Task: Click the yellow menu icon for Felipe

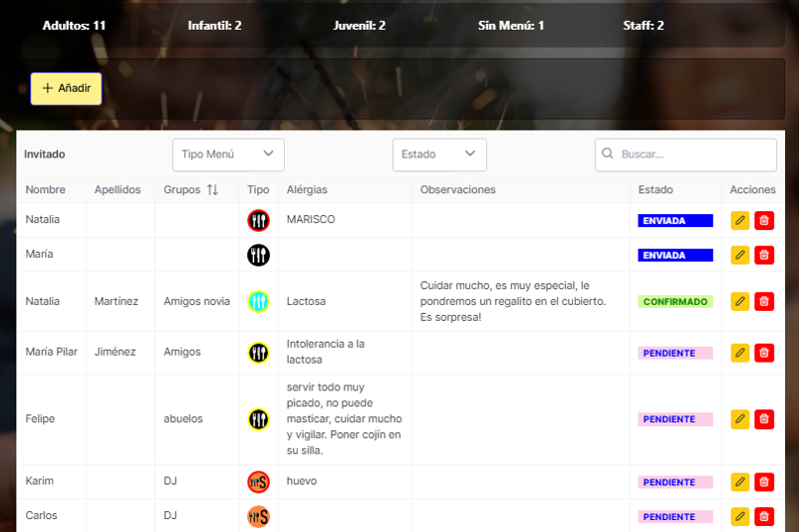Action: [258, 419]
